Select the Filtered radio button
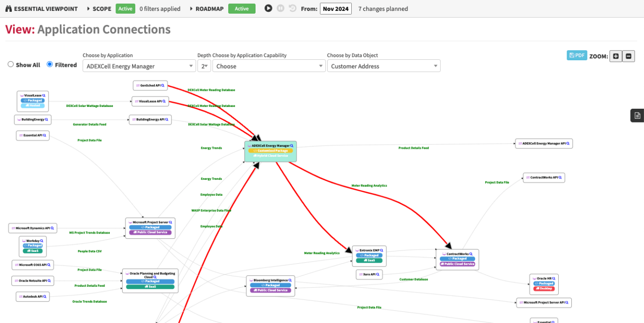644x323 pixels. [x=50, y=65]
